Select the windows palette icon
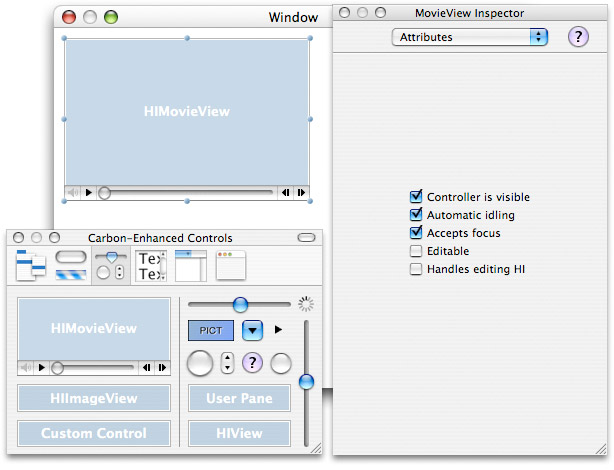The height and width of the screenshot is (470, 614). pos(230,267)
